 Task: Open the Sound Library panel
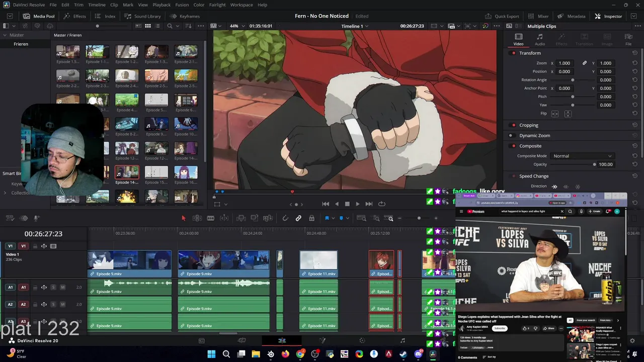point(142,16)
